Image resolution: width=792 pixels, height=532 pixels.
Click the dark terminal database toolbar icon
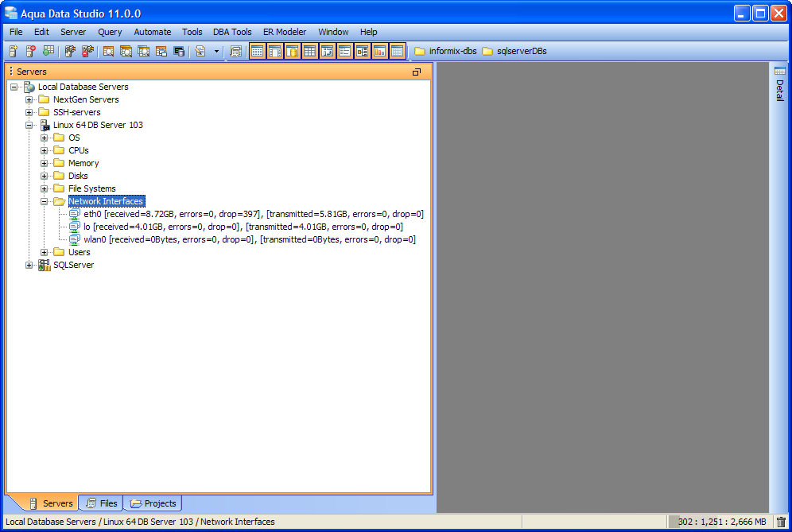tap(179, 51)
